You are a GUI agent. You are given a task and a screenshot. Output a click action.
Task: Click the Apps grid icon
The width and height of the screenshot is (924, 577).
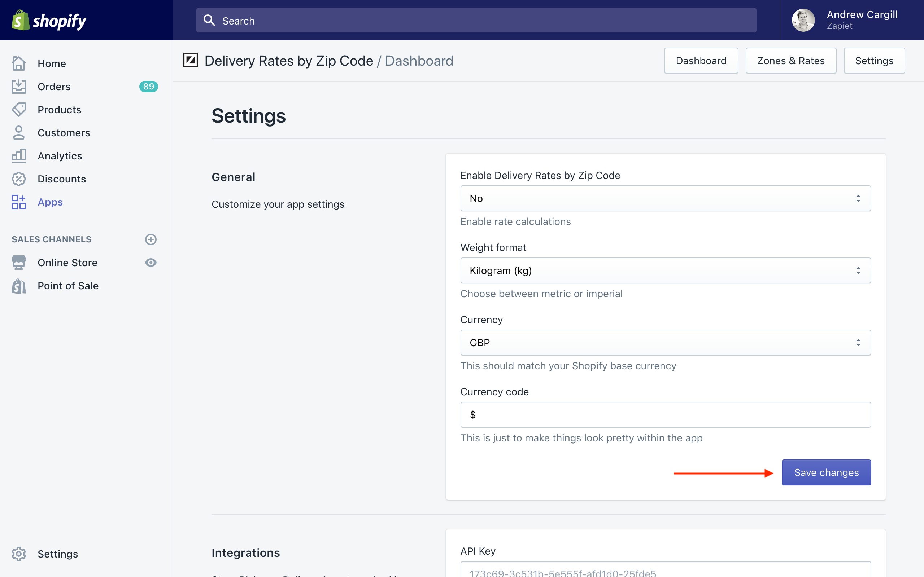(x=18, y=202)
